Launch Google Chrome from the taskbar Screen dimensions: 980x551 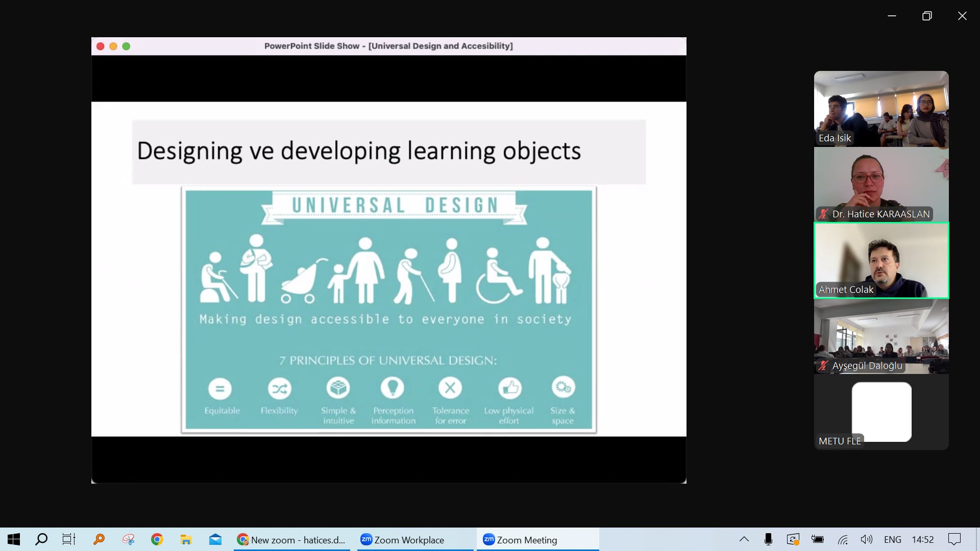click(x=157, y=539)
